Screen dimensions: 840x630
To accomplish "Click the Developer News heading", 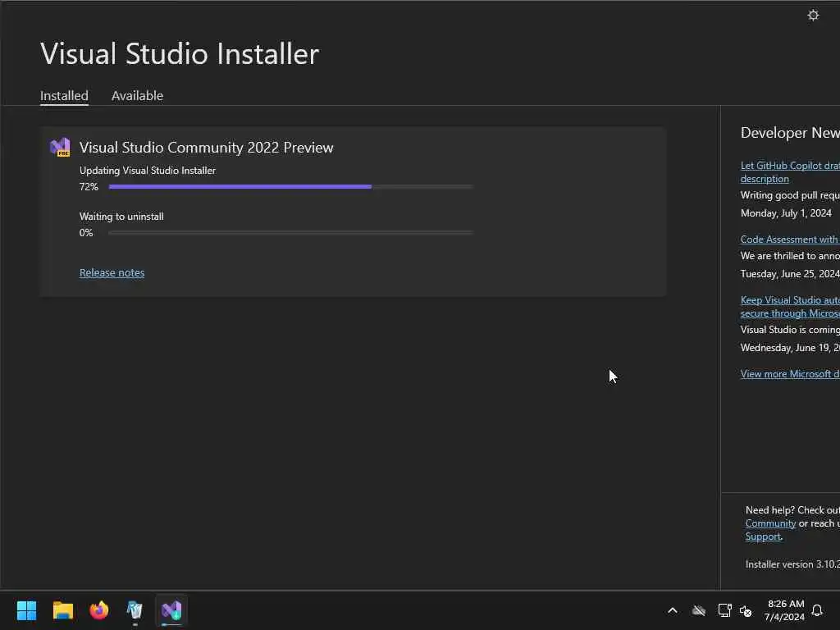I will [790, 133].
